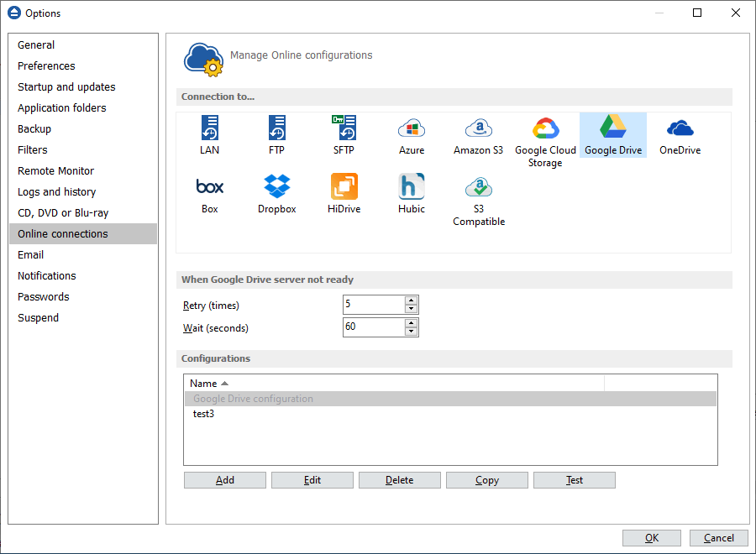This screenshot has height=554, width=756.
Task: Choose the HiDrive connection icon
Action: (344, 194)
